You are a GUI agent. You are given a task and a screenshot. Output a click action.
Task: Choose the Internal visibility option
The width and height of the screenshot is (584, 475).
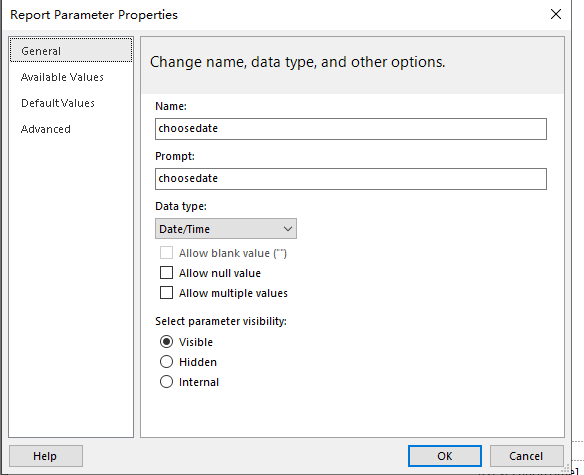click(x=166, y=382)
